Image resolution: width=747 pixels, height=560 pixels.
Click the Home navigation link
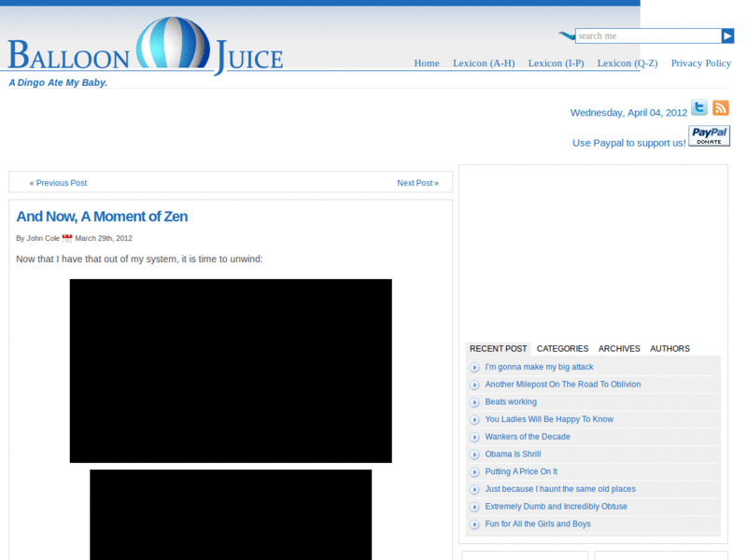(427, 63)
